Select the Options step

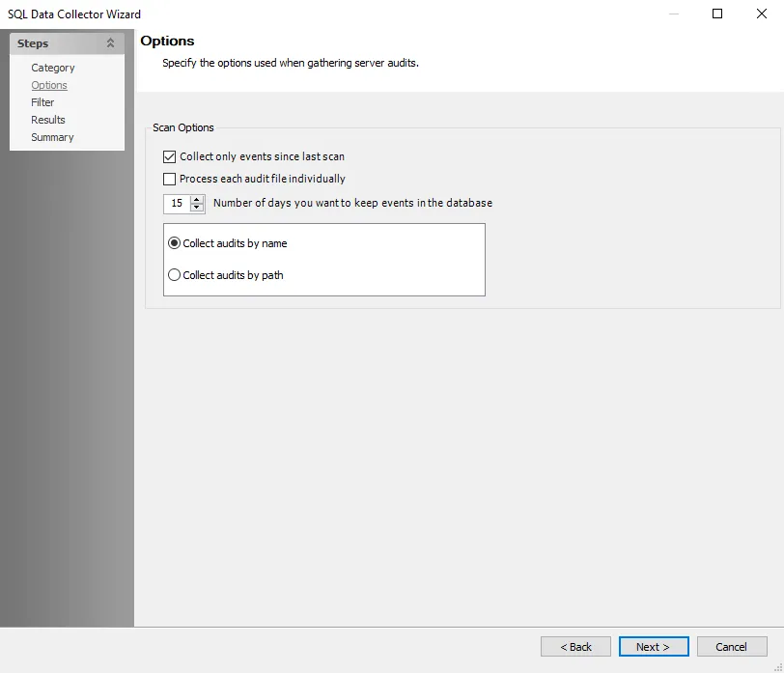49,85
